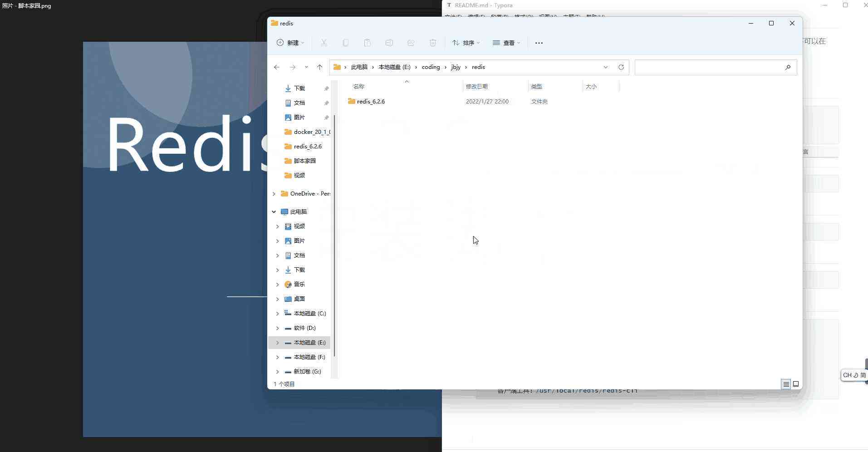Click the Copy icon in toolbar
The width and height of the screenshot is (868, 452).
346,43
